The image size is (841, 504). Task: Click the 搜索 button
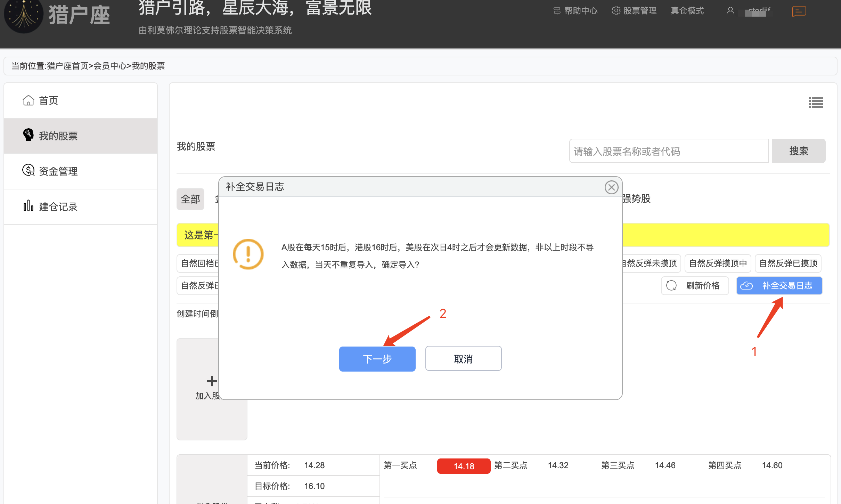799,151
